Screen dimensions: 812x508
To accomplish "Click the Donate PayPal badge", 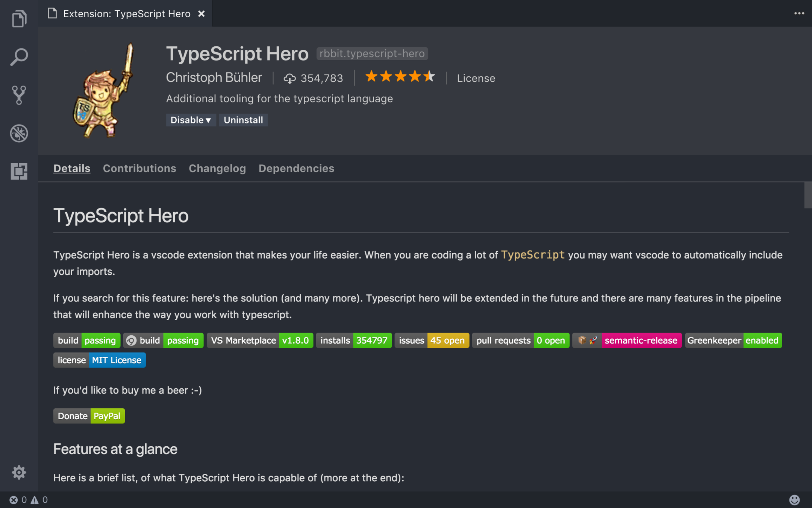I will tap(89, 416).
